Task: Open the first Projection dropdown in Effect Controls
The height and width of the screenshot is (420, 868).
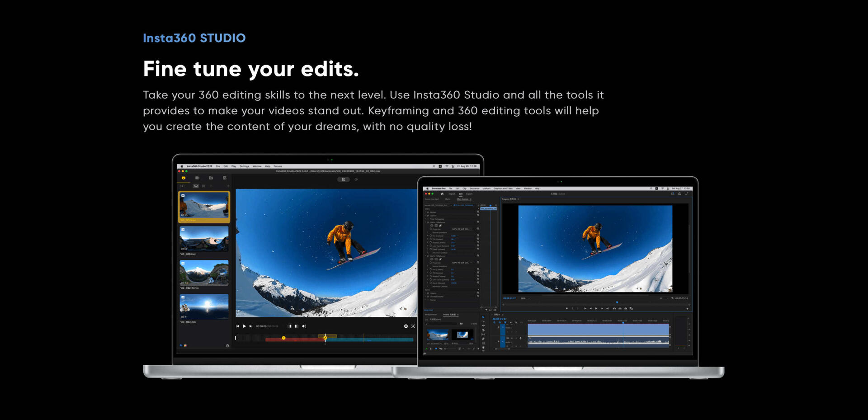Action: (462, 229)
